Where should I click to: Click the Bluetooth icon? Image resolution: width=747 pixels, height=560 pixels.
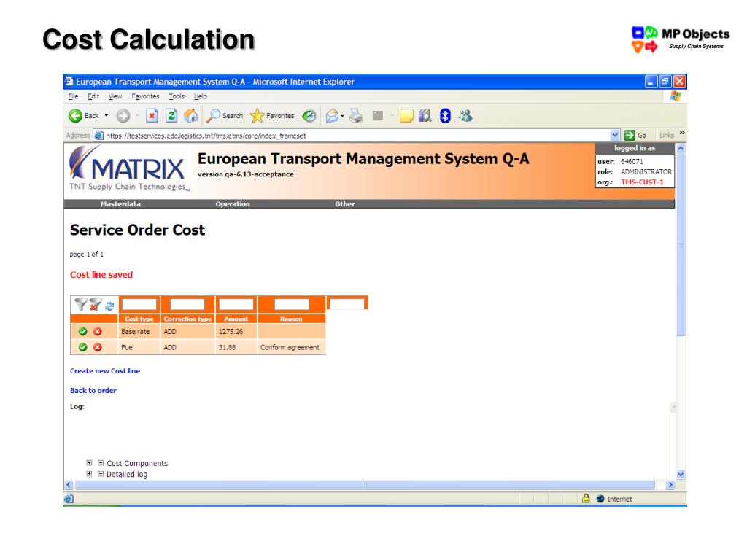click(445, 116)
